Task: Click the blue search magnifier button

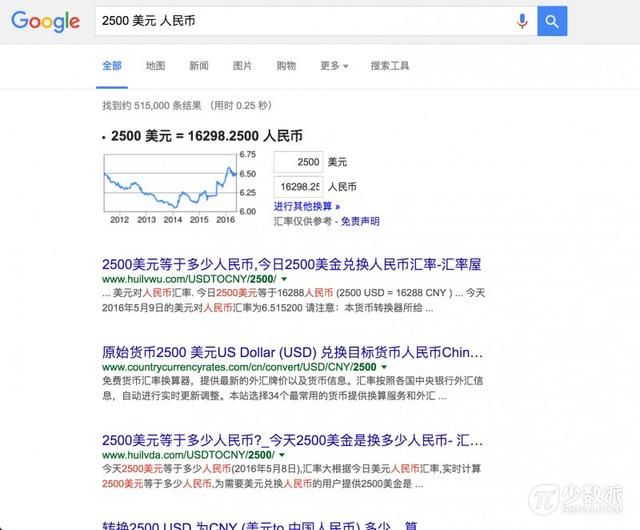Action: tap(552, 21)
